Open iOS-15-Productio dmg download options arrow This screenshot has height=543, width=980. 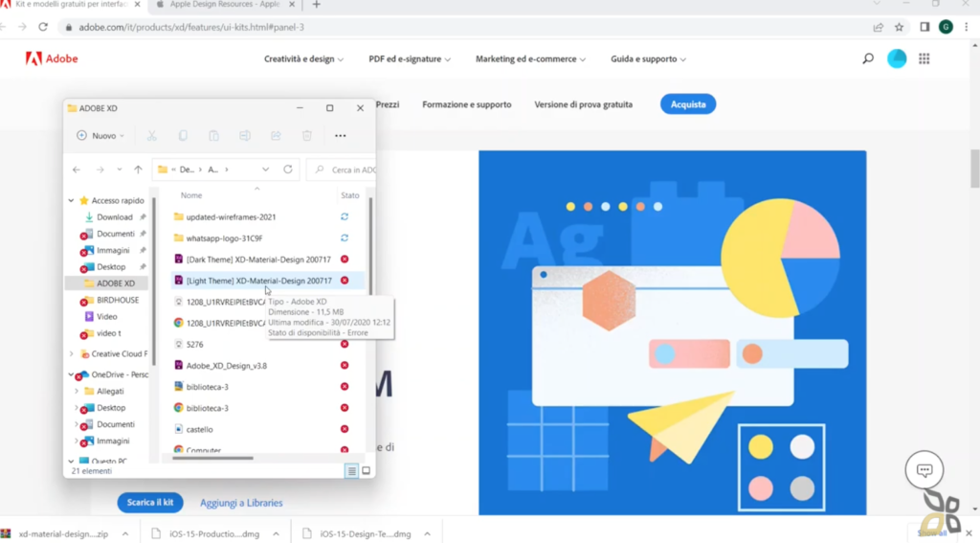tap(276, 533)
